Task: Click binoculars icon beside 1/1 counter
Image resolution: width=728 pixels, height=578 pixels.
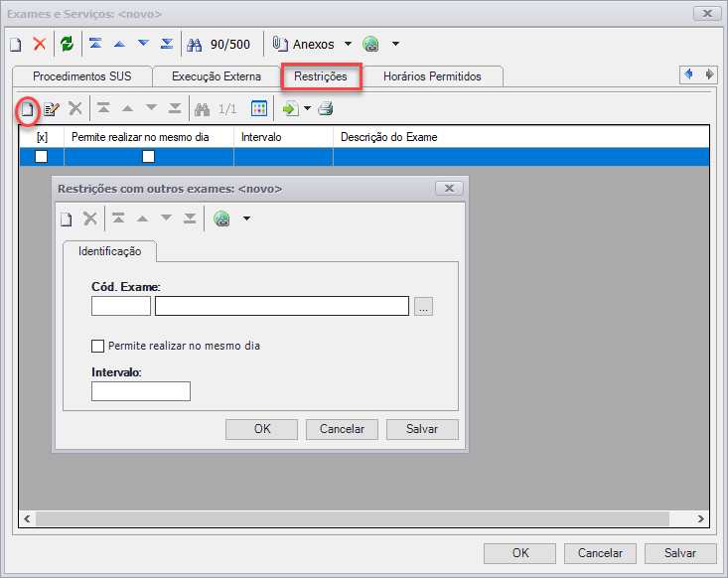Action: [x=202, y=109]
